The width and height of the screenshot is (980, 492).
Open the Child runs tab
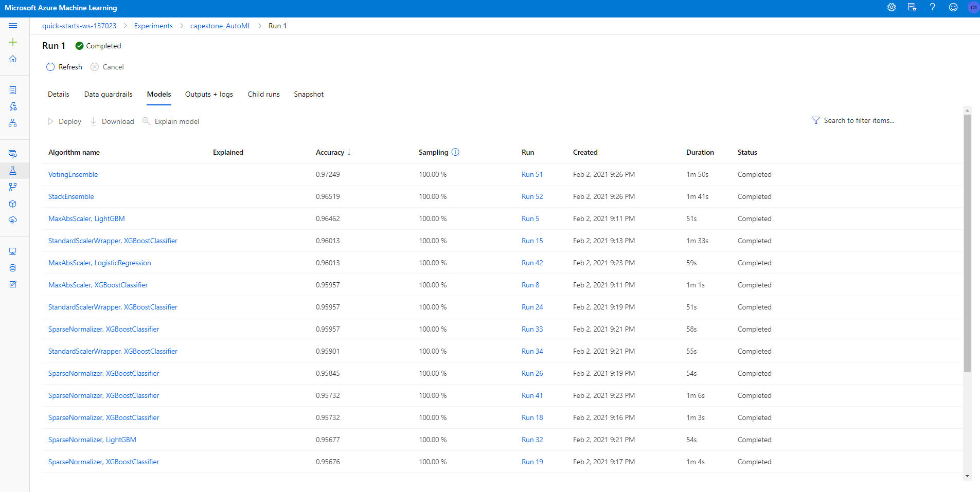pos(264,94)
